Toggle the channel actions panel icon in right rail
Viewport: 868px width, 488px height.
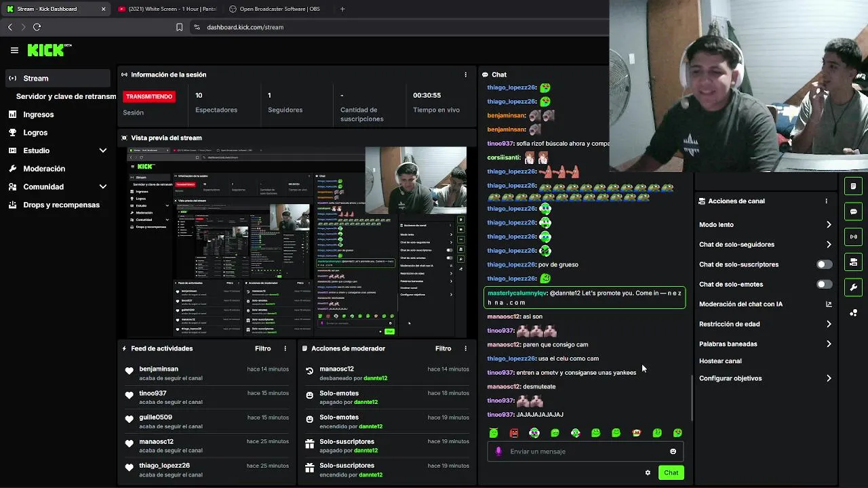coord(853,262)
